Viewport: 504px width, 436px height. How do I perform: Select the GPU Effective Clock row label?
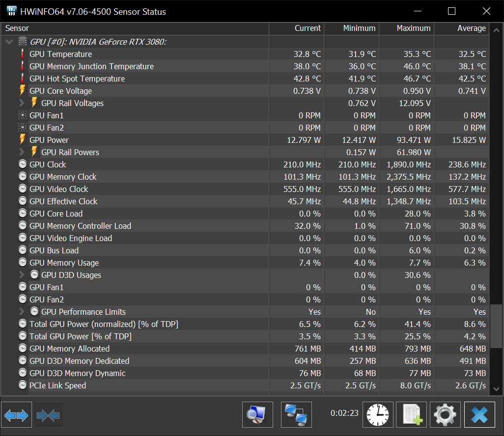point(63,201)
